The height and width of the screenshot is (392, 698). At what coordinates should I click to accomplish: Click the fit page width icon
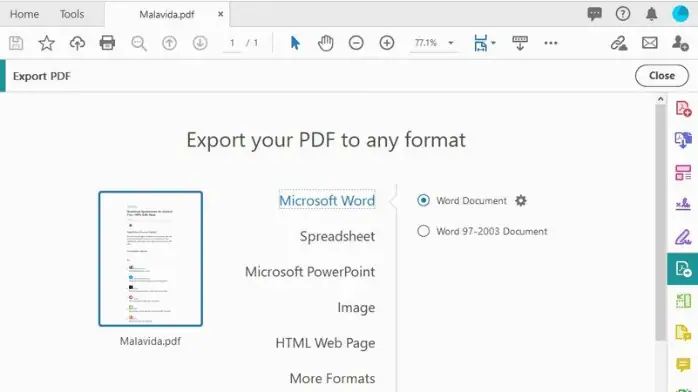[x=481, y=43]
